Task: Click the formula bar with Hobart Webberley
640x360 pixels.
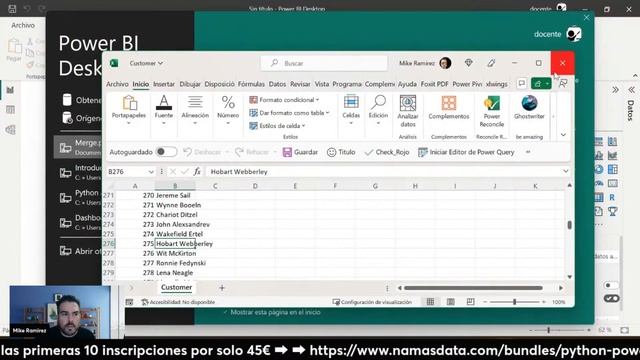Action: (x=384, y=171)
